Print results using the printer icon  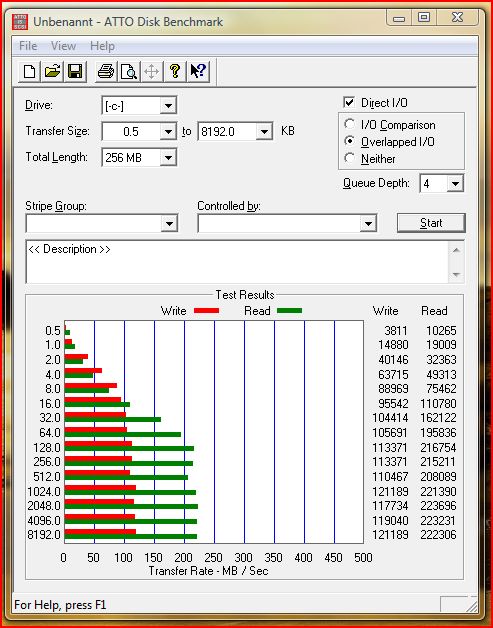click(x=106, y=72)
